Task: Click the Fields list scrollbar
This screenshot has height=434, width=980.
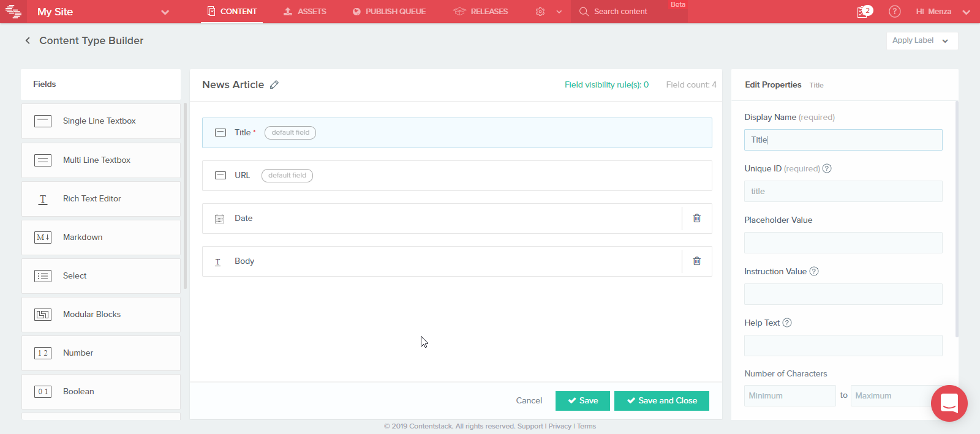Action: tap(185, 196)
